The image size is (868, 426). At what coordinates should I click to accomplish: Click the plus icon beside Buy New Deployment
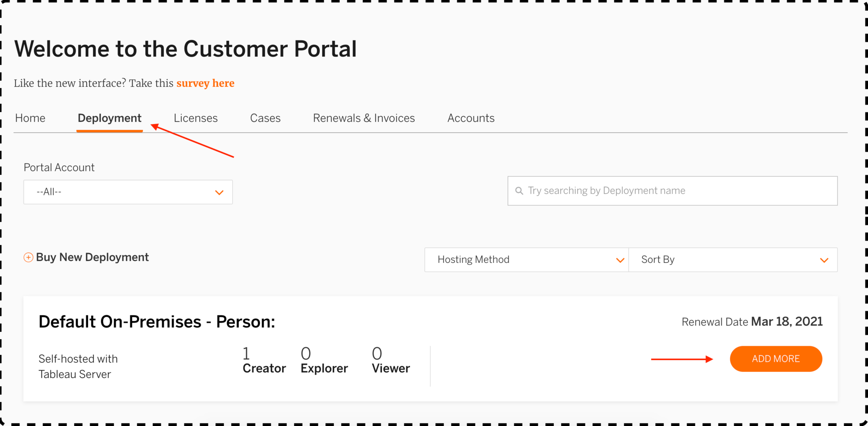tap(28, 258)
